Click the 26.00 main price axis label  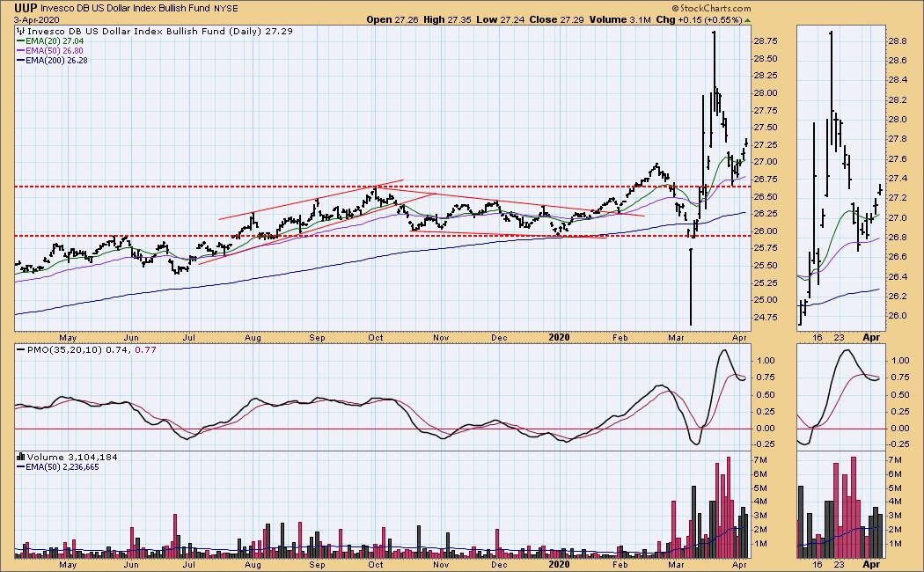tap(765, 231)
